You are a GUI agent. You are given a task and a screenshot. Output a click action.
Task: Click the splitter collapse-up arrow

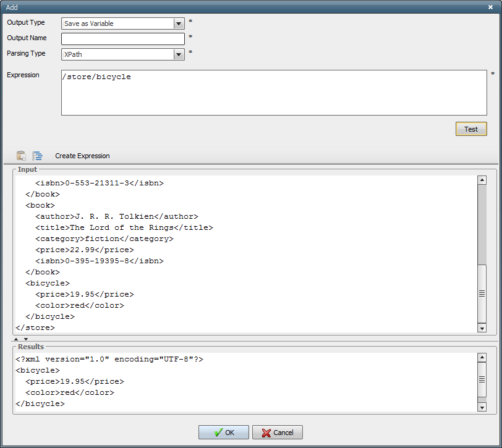pos(16,339)
